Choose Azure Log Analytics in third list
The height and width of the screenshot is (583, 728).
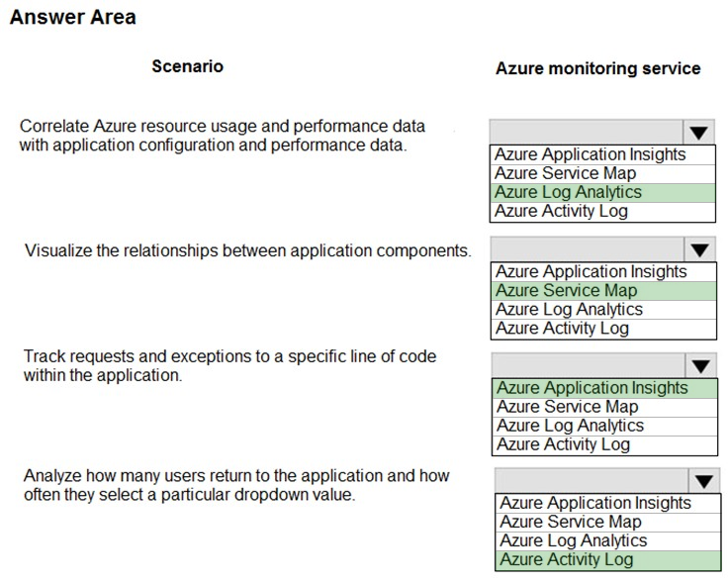coord(605,427)
